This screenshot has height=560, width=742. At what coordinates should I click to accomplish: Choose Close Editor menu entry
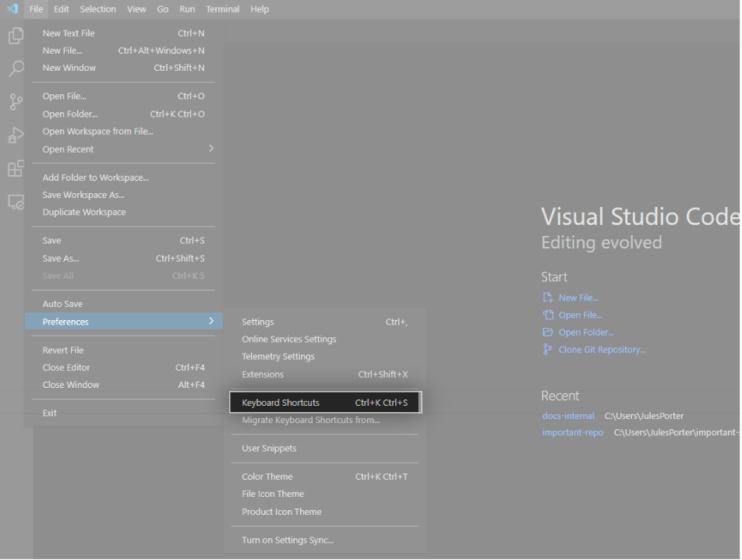(123, 368)
